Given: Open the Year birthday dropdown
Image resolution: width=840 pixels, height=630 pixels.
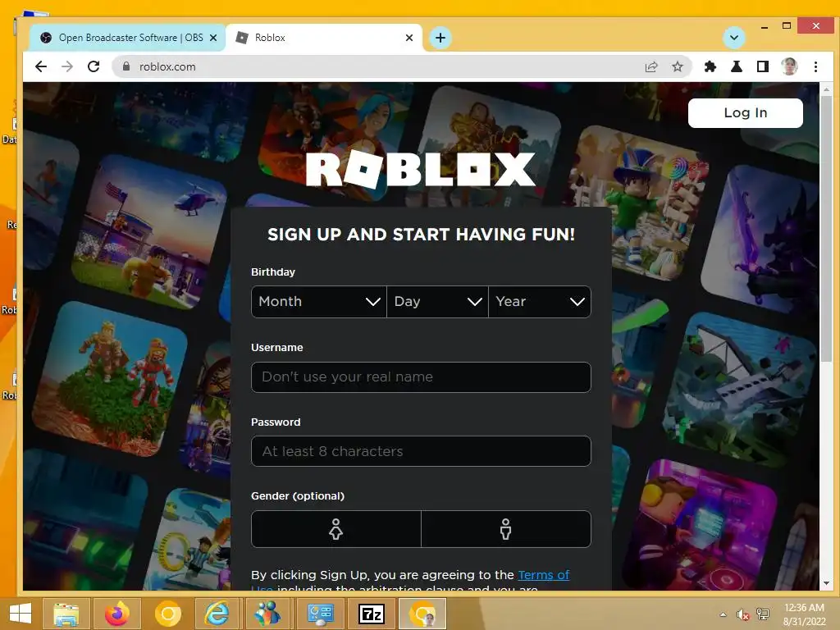Looking at the screenshot, I should (540, 302).
